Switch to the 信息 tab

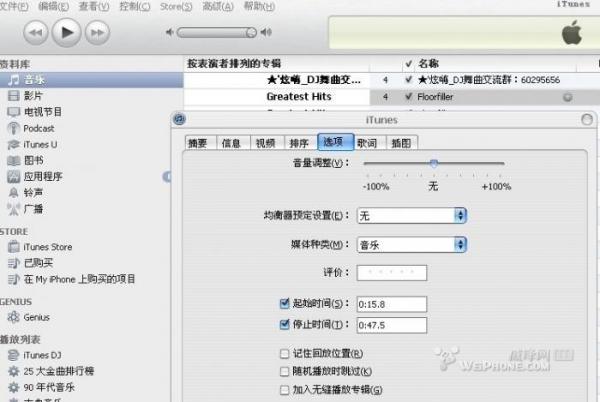pyautogui.click(x=233, y=143)
